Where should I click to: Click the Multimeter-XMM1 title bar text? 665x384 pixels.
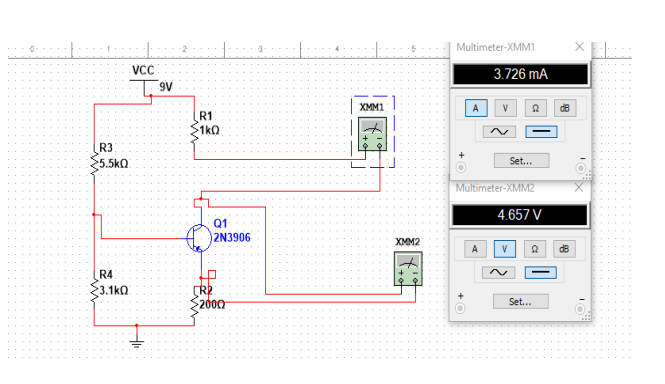(495, 47)
